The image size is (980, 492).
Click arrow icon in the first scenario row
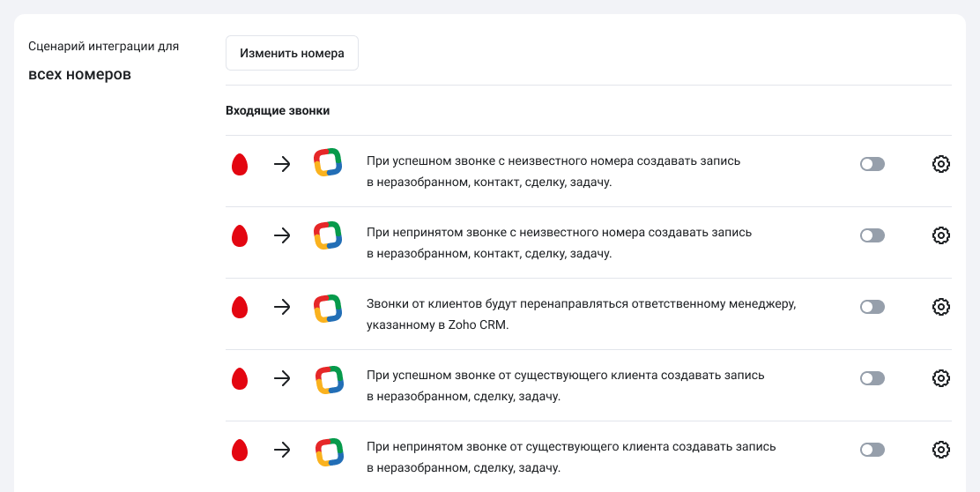point(282,164)
